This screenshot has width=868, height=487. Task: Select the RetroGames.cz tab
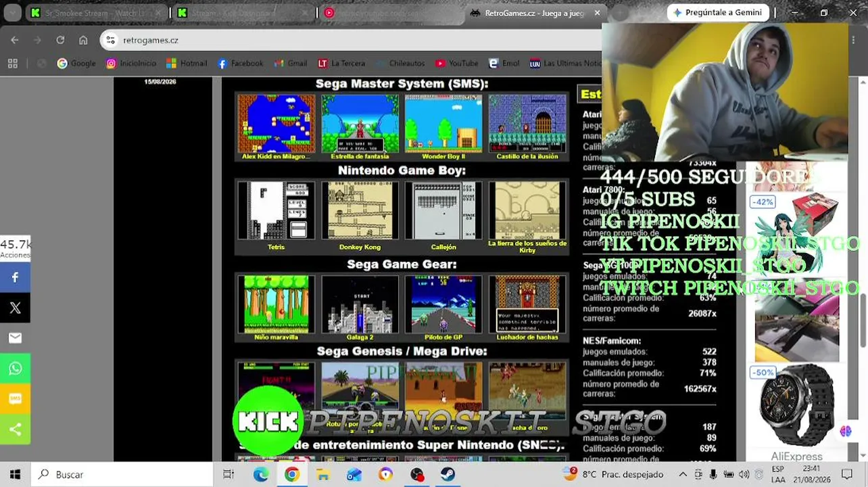coord(534,13)
